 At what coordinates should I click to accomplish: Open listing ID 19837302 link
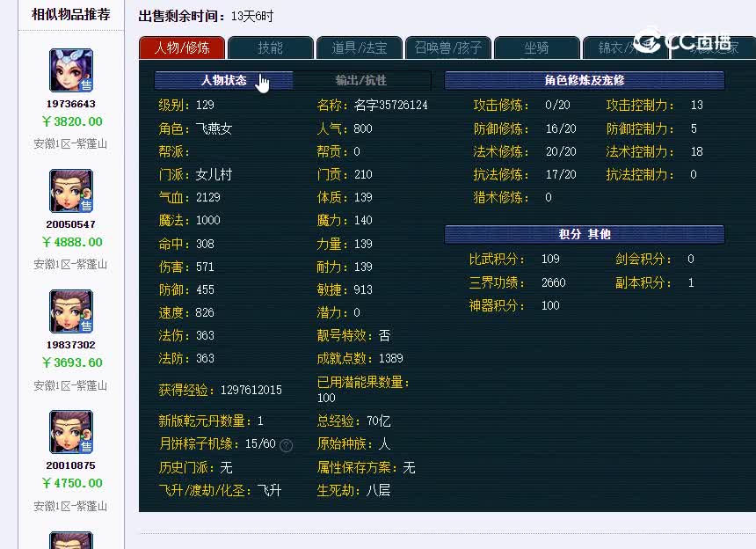point(71,345)
